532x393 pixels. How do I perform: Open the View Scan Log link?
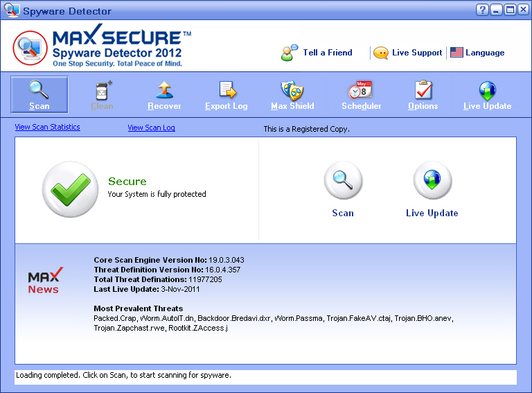coord(151,128)
